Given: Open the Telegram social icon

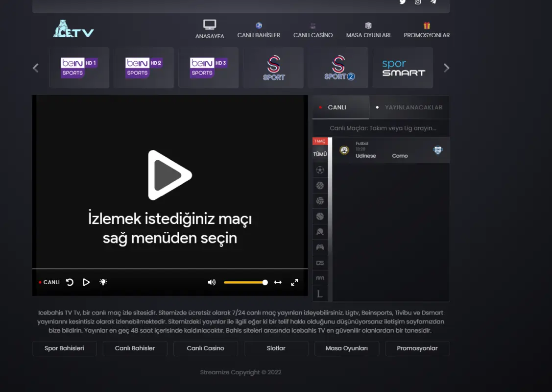Looking at the screenshot, I should point(433,2).
